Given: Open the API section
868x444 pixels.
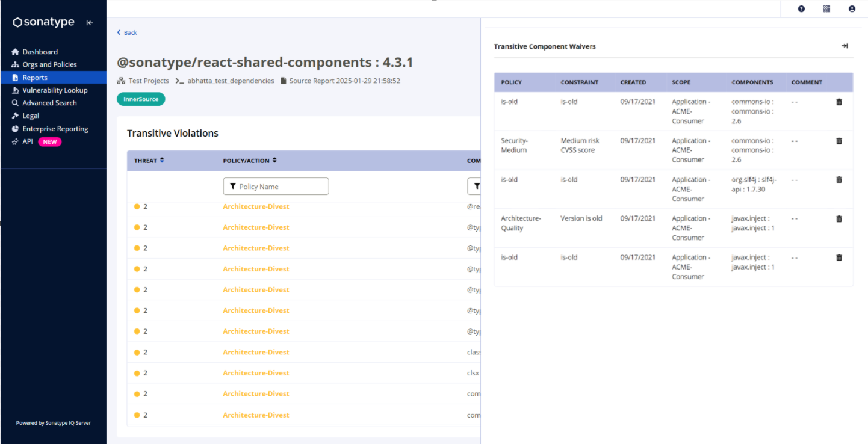Looking at the screenshot, I should (28, 142).
